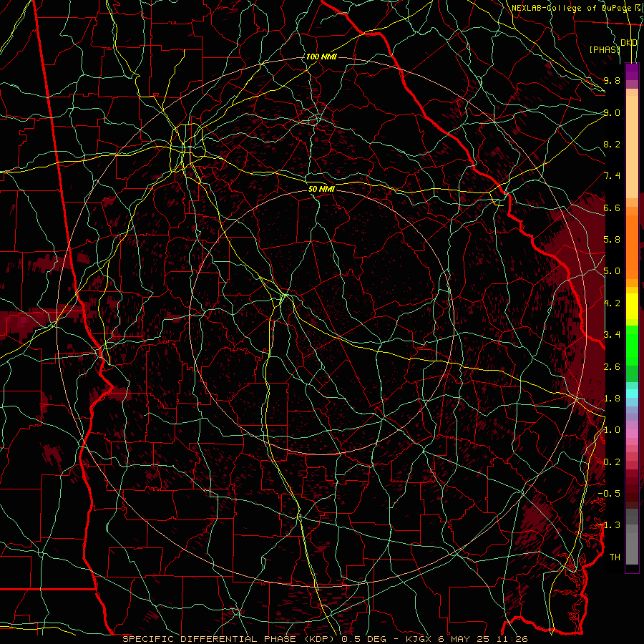Click the pink segment of the color bar

pos(632,434)
